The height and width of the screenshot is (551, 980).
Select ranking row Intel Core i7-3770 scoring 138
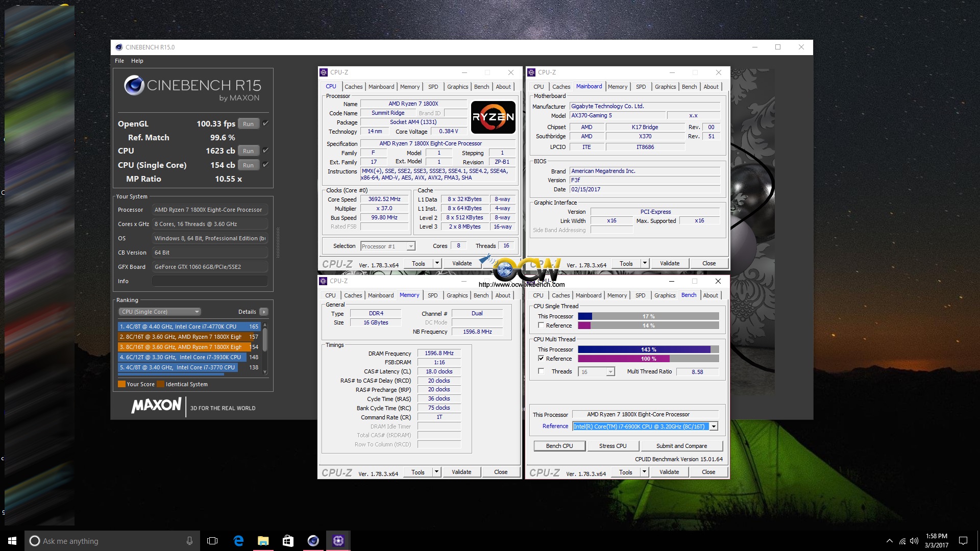point(189,367)
